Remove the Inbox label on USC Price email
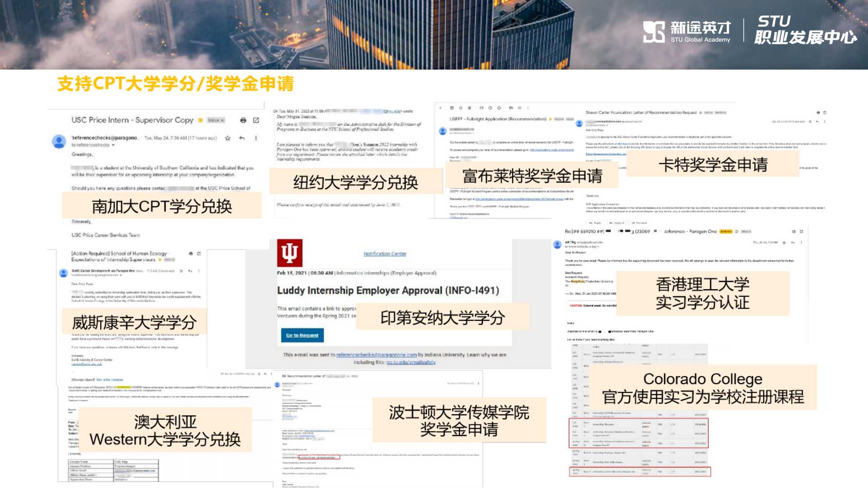This screenshot has height=488, width=868. point(222,120)
